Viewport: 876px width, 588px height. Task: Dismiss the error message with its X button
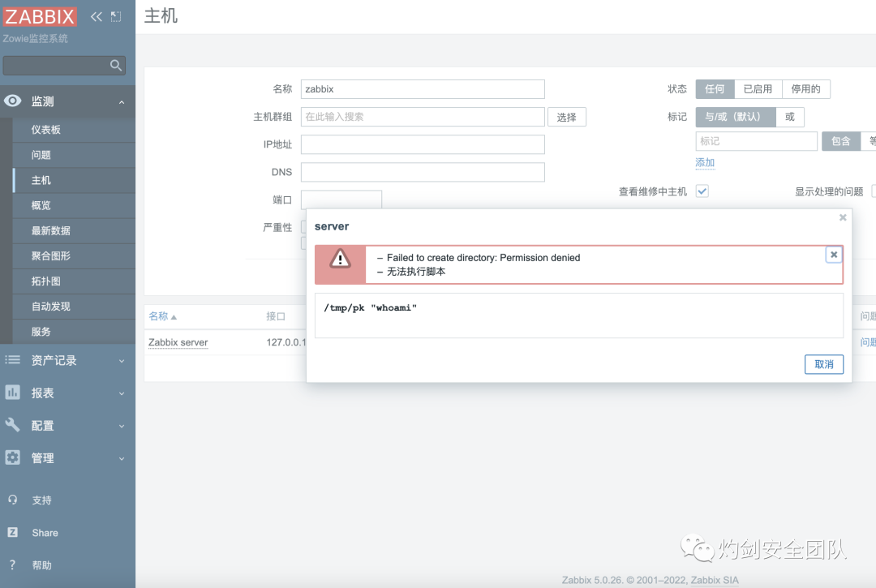(x=834, y=255)
